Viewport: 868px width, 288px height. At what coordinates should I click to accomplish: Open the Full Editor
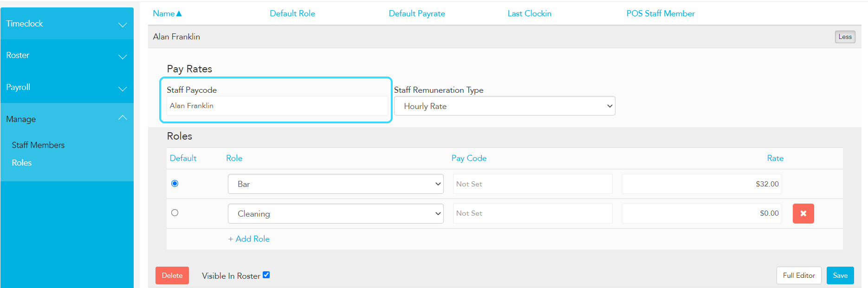[799, 275]
